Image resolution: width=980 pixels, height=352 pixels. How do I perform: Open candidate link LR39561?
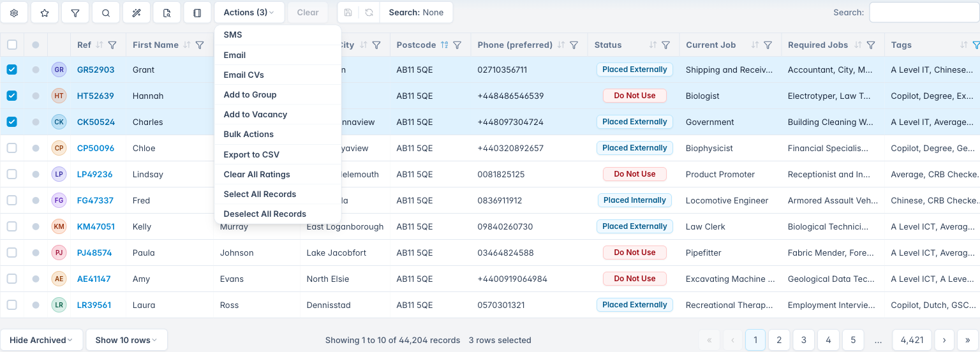[x=94, y=305]
